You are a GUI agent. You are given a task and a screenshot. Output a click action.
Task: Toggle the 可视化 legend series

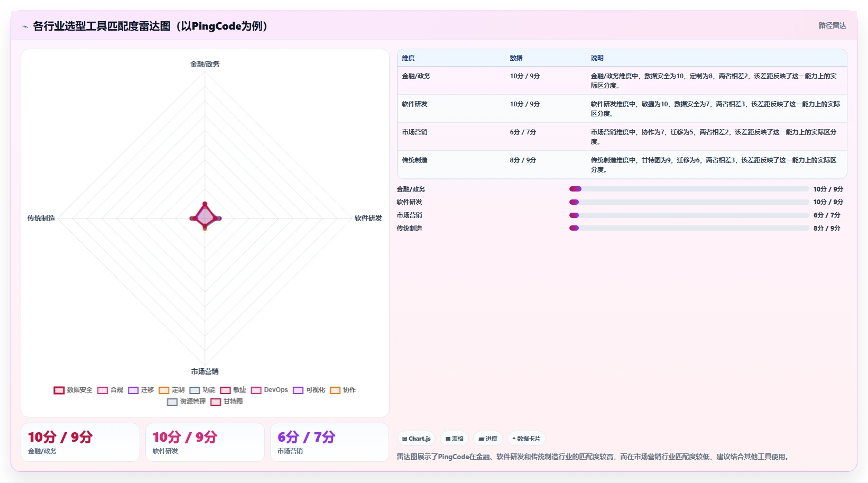tap(309, 390)
